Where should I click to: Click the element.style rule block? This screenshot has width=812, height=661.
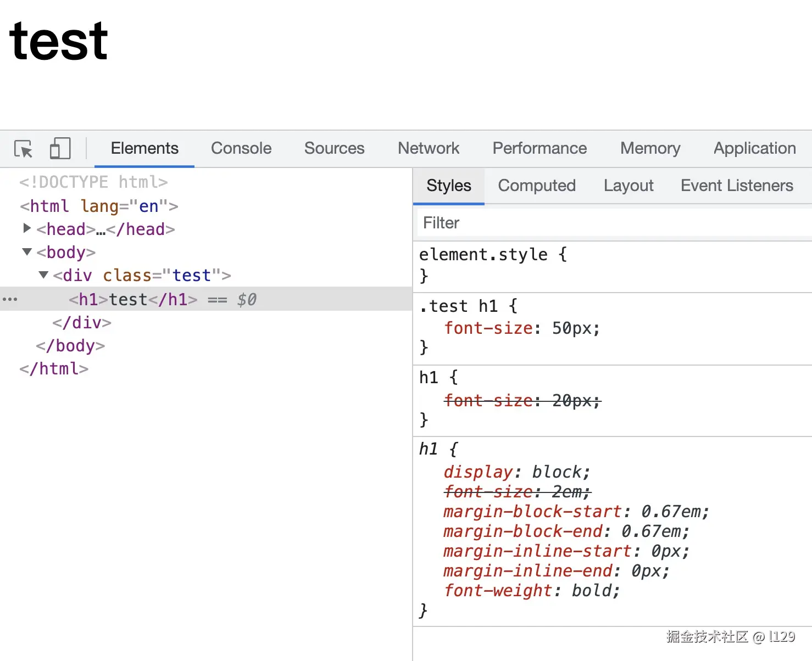coord(612,265)
